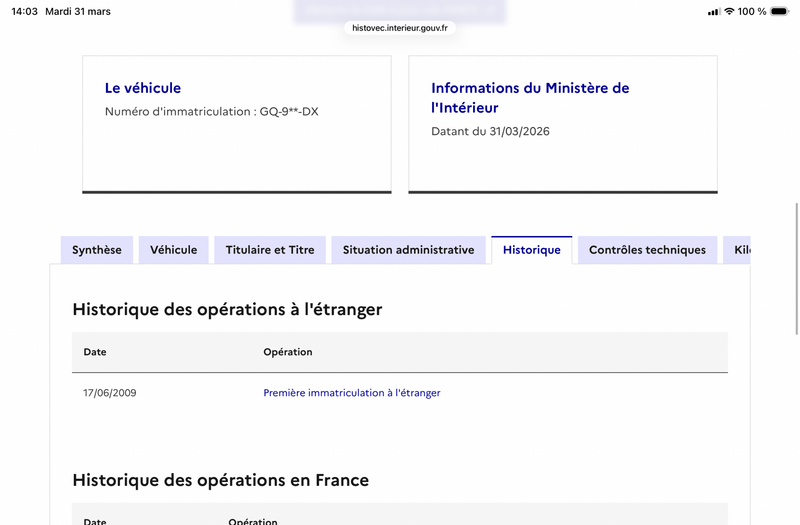
Task: Click the Datant du 31/03/2026 text
Action: [x=490, y=131]
